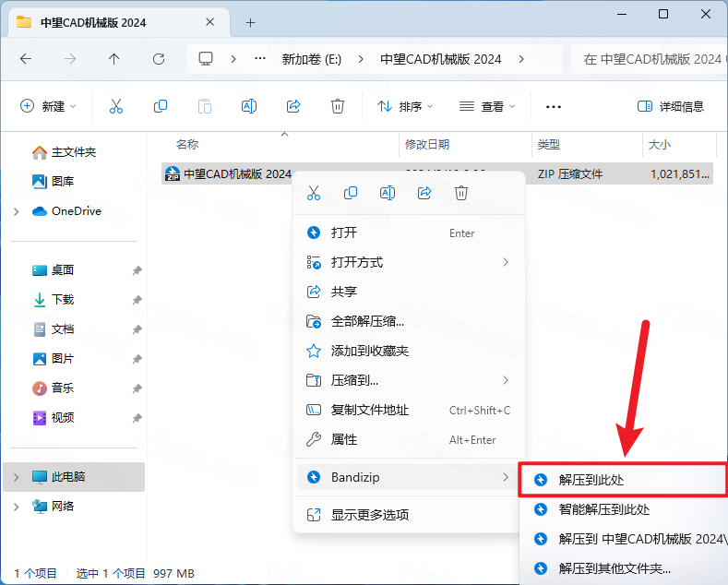Open the 新建 dropdown menu
The width and height of the screenshot is (728, 585).
coord(49,106)
